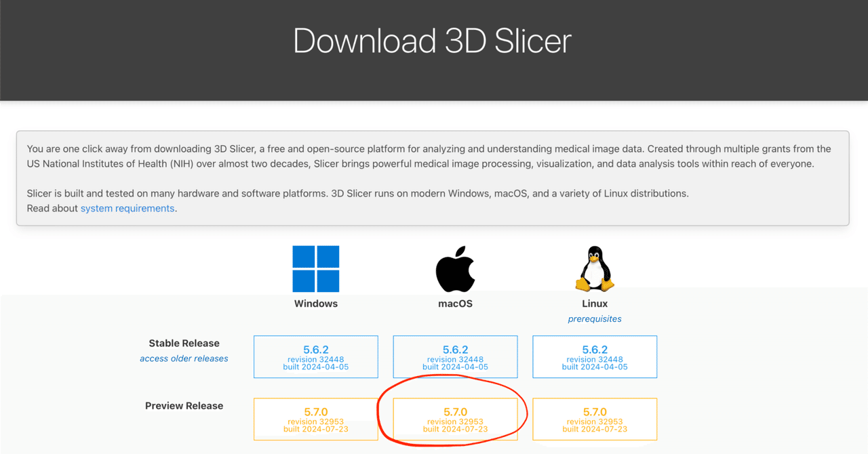Download Preview Release 5.7.0 for Linux
868x454 pixels.
[595, 419]
